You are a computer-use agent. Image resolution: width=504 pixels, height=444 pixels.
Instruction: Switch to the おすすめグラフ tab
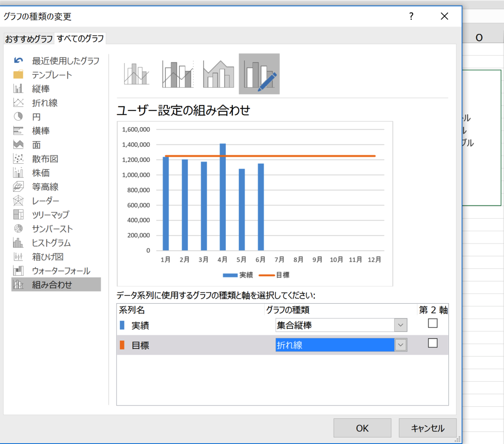28,39
